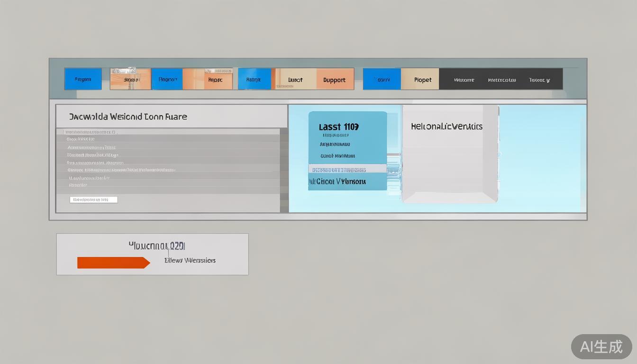
Task: Open the blue "Floport" tab
Action: point(167,79)
